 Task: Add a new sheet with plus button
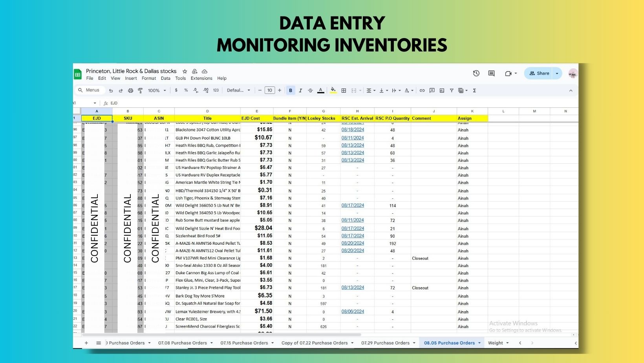tap(86, 343)
